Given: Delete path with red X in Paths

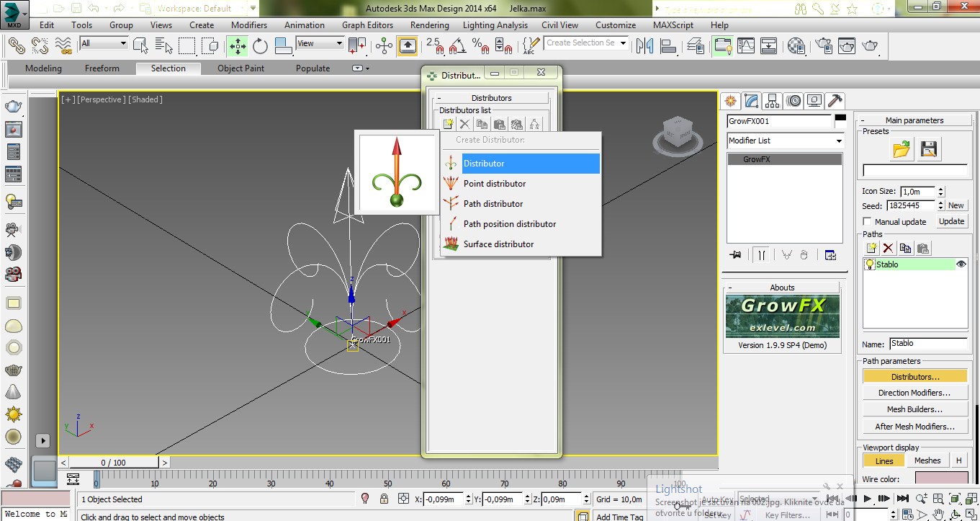Looking at the screenshot, I should pos(889,249).
